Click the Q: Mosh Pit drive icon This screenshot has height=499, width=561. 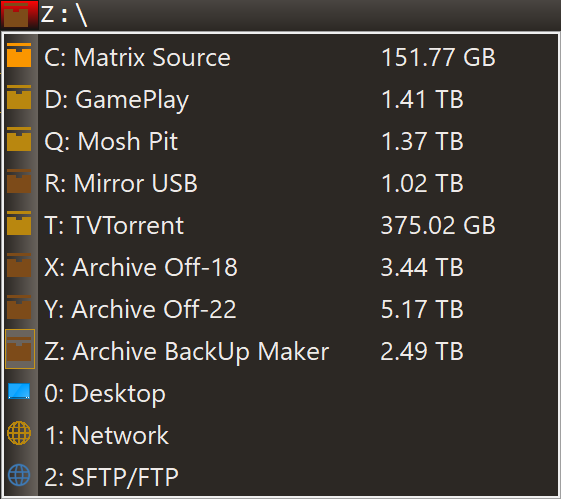coord(19,139)
